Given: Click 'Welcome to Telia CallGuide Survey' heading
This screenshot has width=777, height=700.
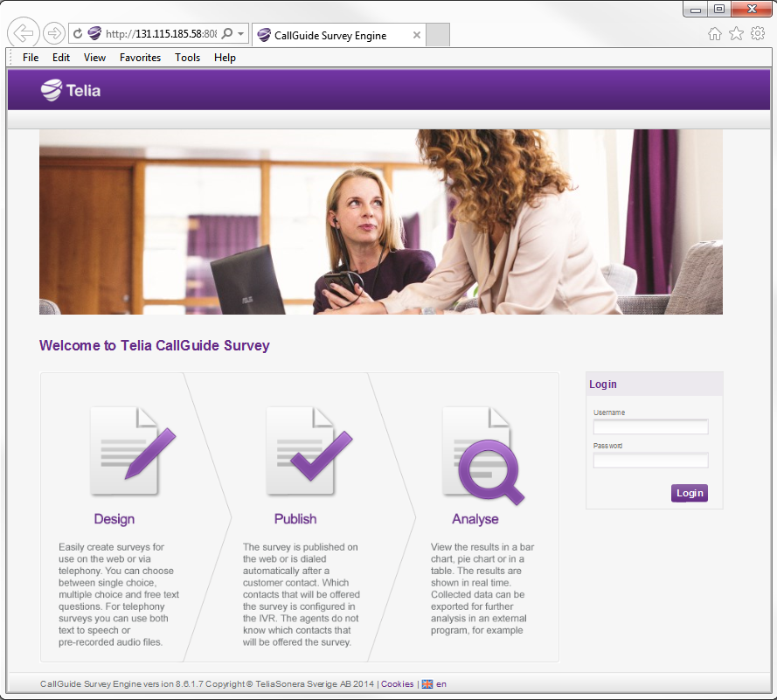Looking at the screenshot, I should 154,345.
